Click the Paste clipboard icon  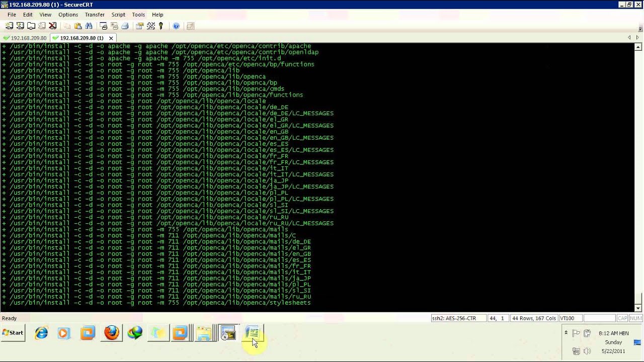[78, 26]
